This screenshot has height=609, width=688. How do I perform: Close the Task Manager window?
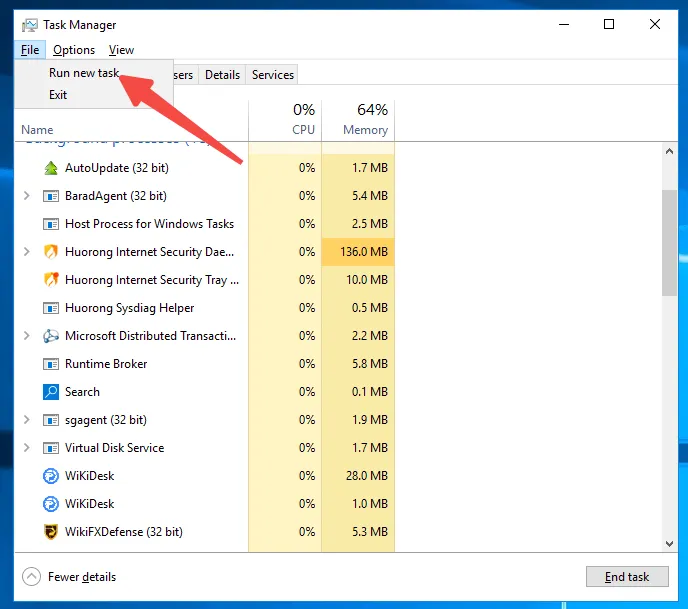655,25
